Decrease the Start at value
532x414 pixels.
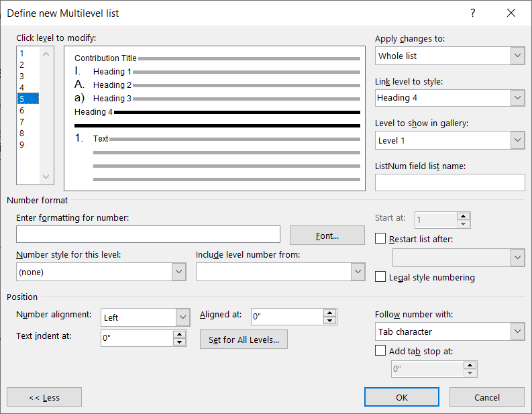click(463, 224)
